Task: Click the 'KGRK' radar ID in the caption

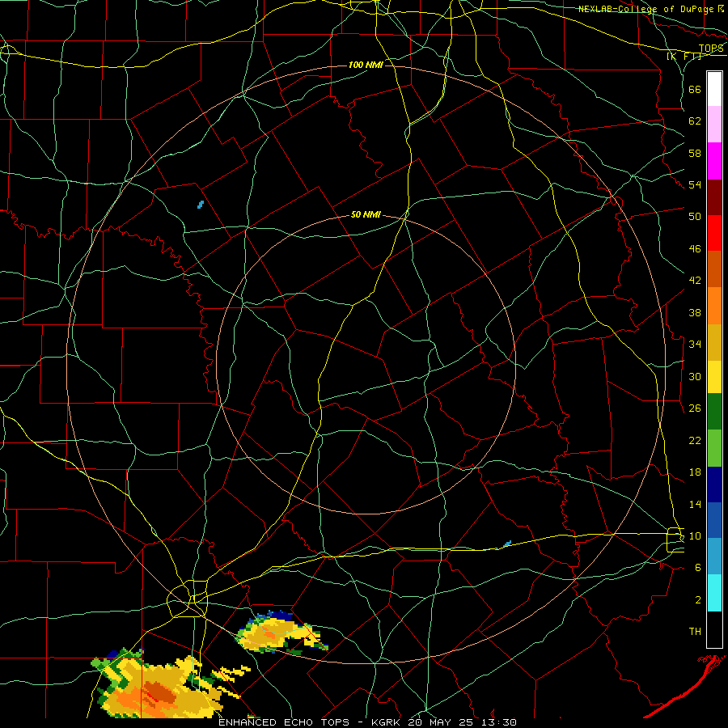Action: (x=387, y=722)
